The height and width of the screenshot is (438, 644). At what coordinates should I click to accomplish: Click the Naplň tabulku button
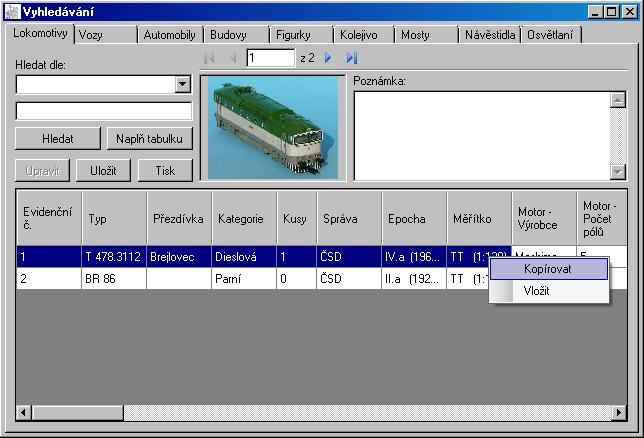pos(149,139)
